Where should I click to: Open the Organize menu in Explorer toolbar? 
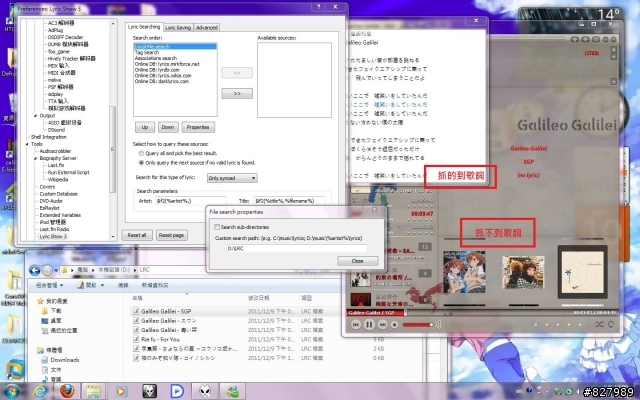point(50,285)
